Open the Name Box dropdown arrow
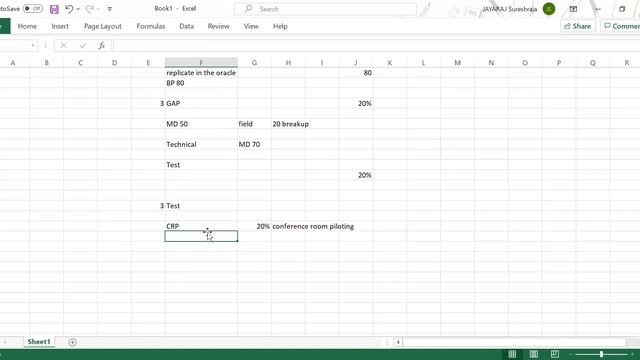640x360 pixels. pos(33,45)
